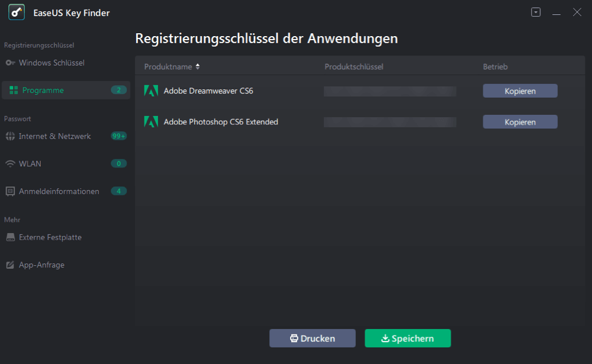Click the Drucken print button
The height and width of the screenshot is (364, 592).
click(312, 339)
